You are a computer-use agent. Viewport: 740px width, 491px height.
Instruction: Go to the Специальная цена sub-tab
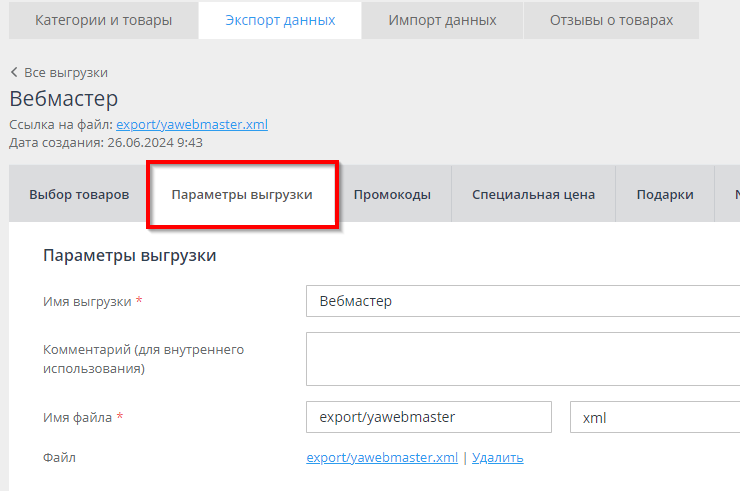[x=533, y=195]
